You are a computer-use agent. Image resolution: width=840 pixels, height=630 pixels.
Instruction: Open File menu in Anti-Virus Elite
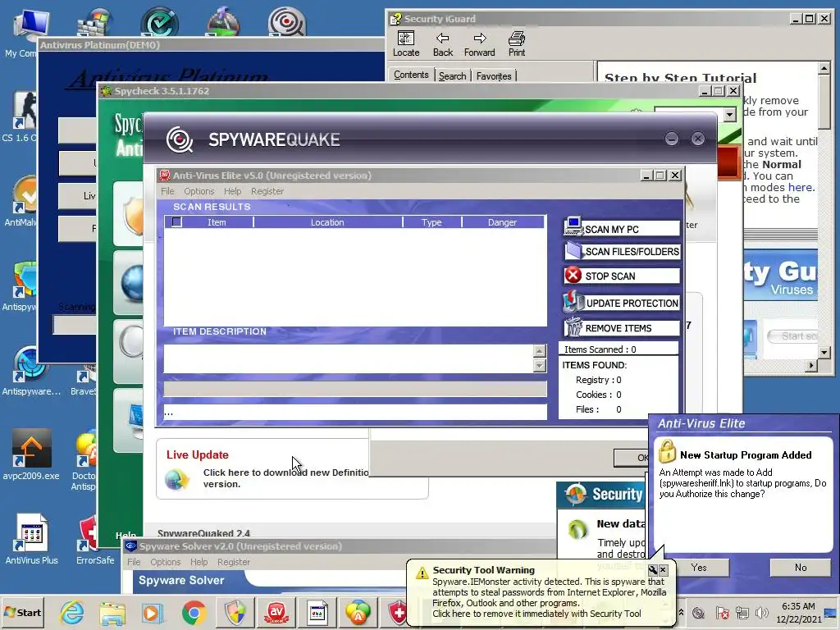point(167,191)
